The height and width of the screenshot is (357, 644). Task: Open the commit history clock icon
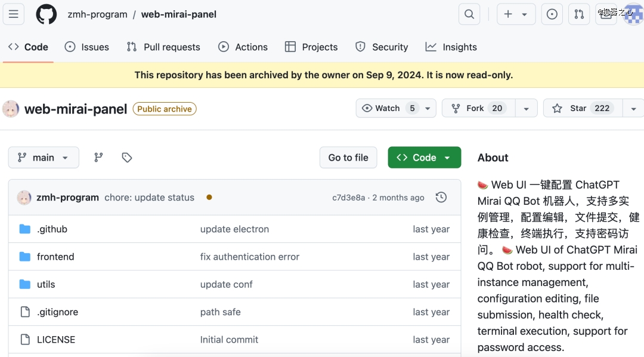pos(441,198)
